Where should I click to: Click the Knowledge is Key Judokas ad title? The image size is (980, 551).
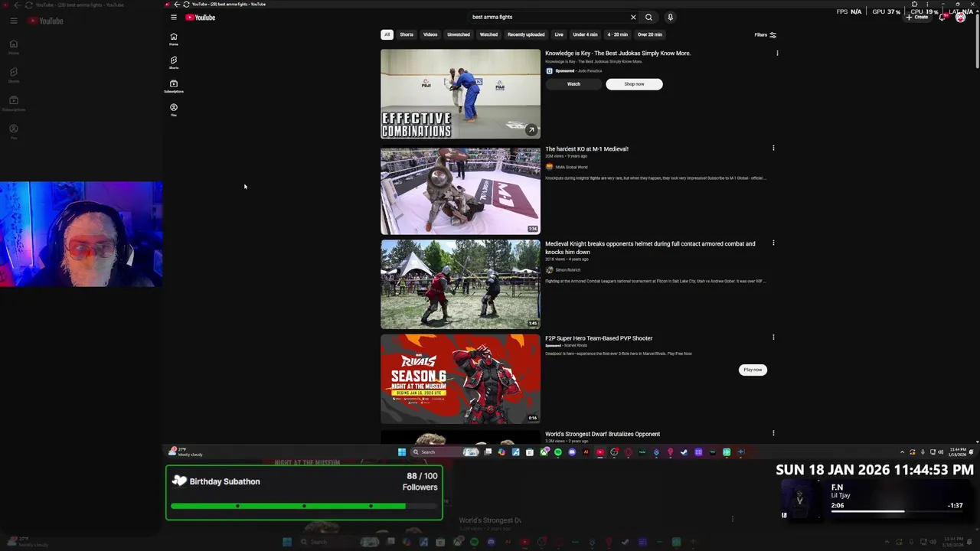618,54
